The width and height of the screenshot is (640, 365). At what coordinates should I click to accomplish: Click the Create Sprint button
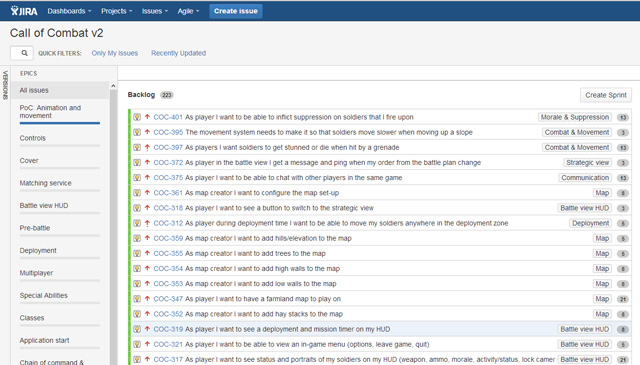pyautogui.click(x=606, y=95)
